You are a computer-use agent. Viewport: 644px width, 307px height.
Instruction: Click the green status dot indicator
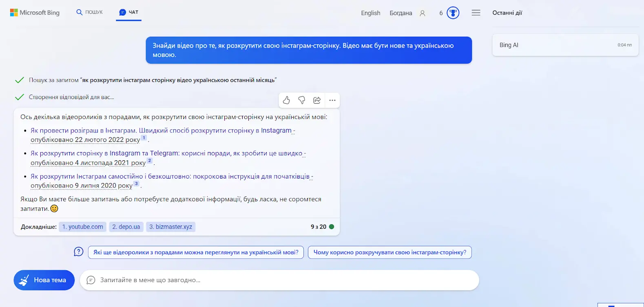[332, 227]
